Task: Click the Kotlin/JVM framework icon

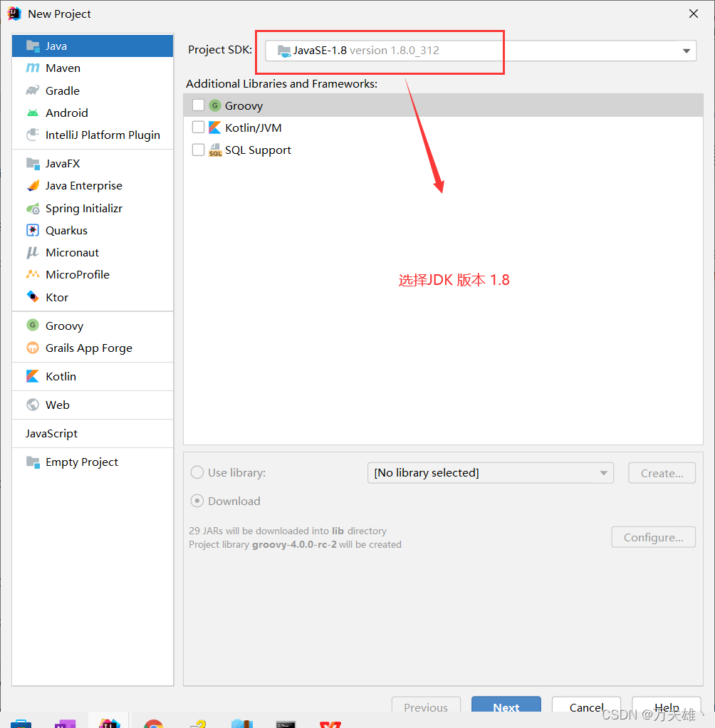Action: pos(214,128)
